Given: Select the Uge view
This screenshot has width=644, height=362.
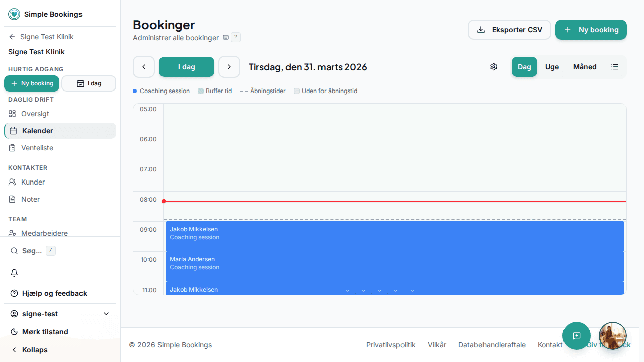Looking at the screenshot, I should point(552,67).
